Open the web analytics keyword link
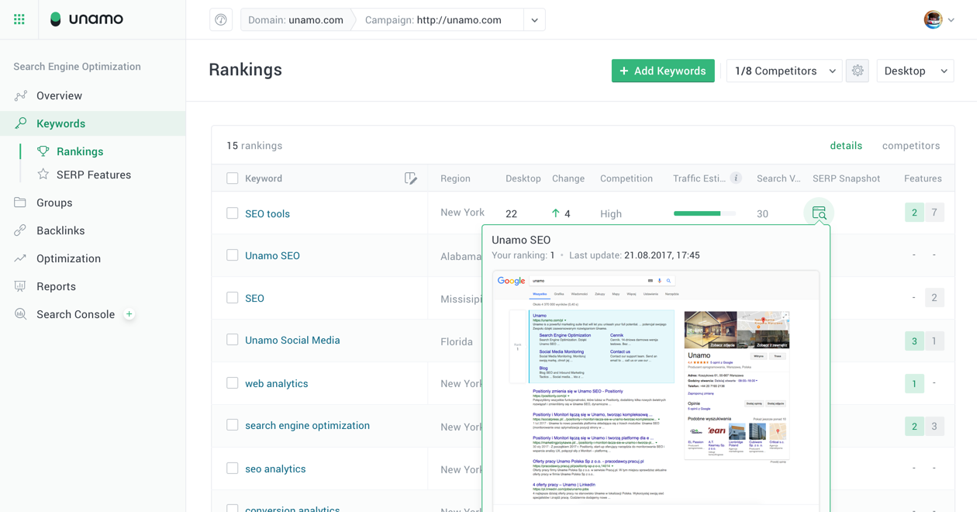Image resolution: width=980 pixels, height=512 pixels. point(277,383)
